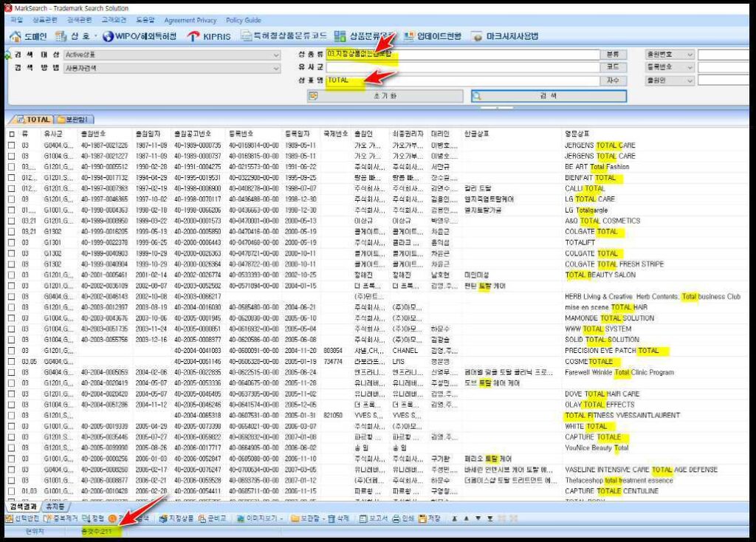Select the CHANEL rights-holder cell
The image size is (756, 542).
point(405,351)
